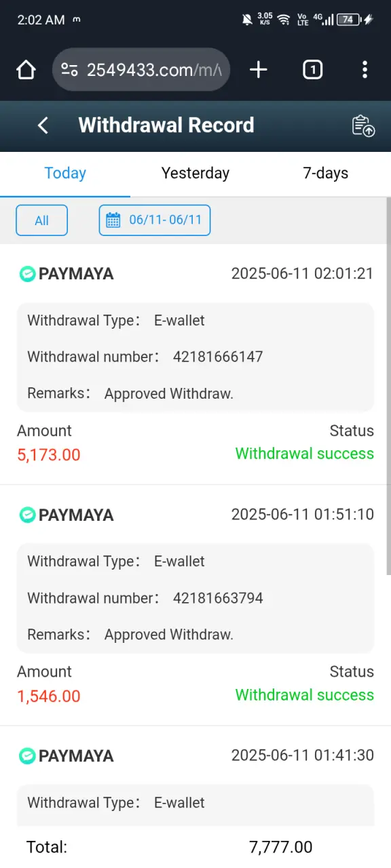
Task: Tap the PAYMAYA logo of the 02:01:21 record
Action: pos(26,274)
